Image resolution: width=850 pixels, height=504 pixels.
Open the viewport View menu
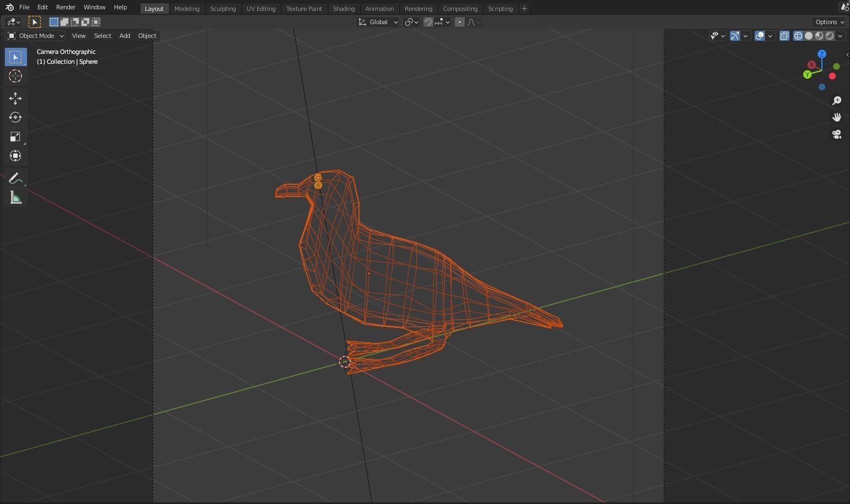coord(79,36)
